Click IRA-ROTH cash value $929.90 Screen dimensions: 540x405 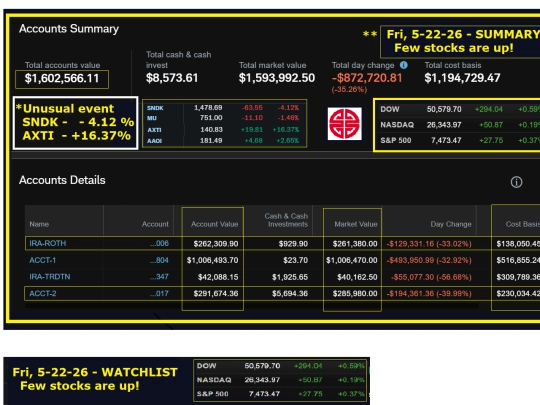point(293,244)
